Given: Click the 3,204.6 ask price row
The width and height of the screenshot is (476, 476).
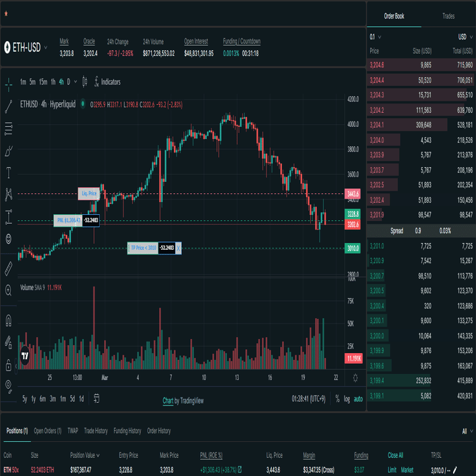Looking at the screenshot, I should pos(421,65).
